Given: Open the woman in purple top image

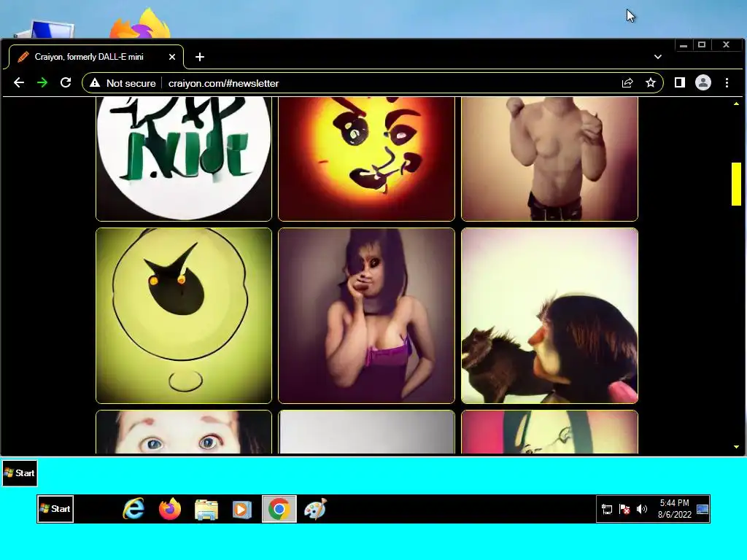Looking at the screenshot, I should 366,316.
